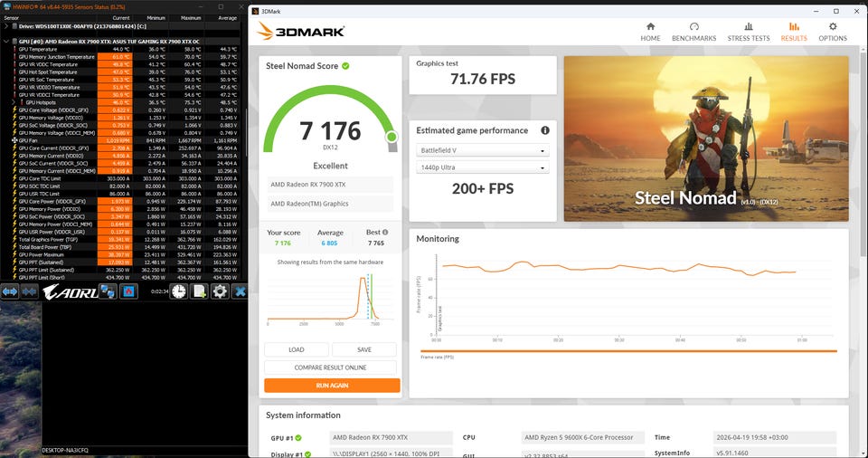Click the fan icon beside GPU Fan
868x458 pixels.
[x=14, y=140]
